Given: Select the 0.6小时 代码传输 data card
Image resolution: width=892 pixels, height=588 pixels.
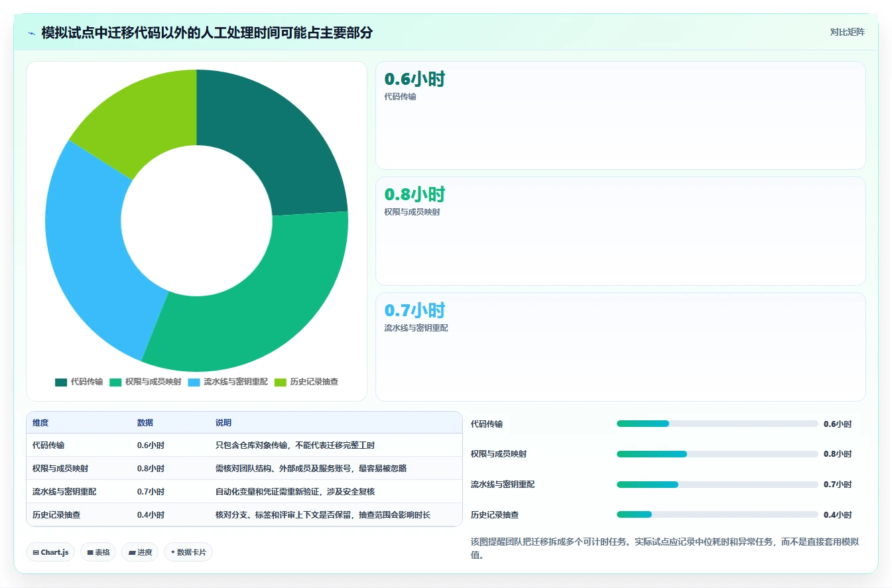Looking at the screenshot, I should coord(620,115).
